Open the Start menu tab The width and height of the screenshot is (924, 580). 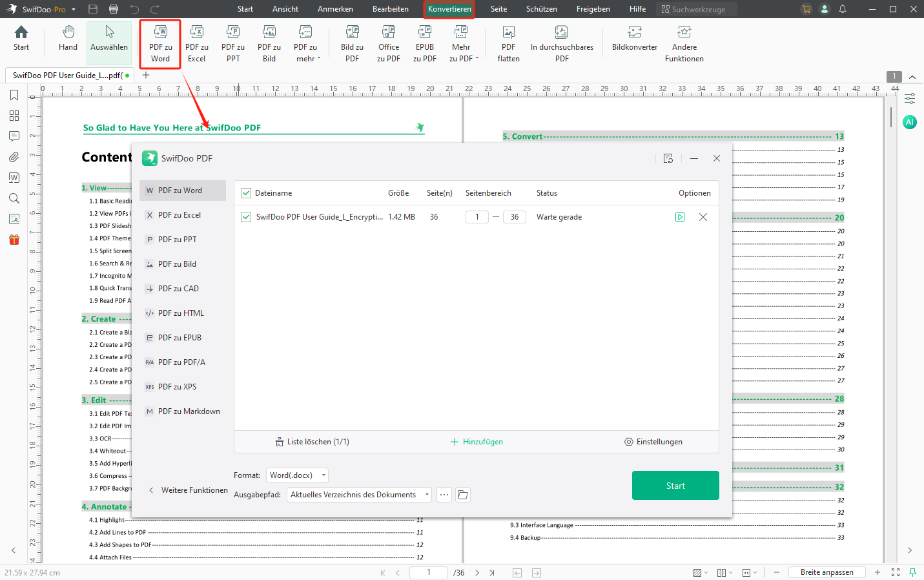(245, 9)
